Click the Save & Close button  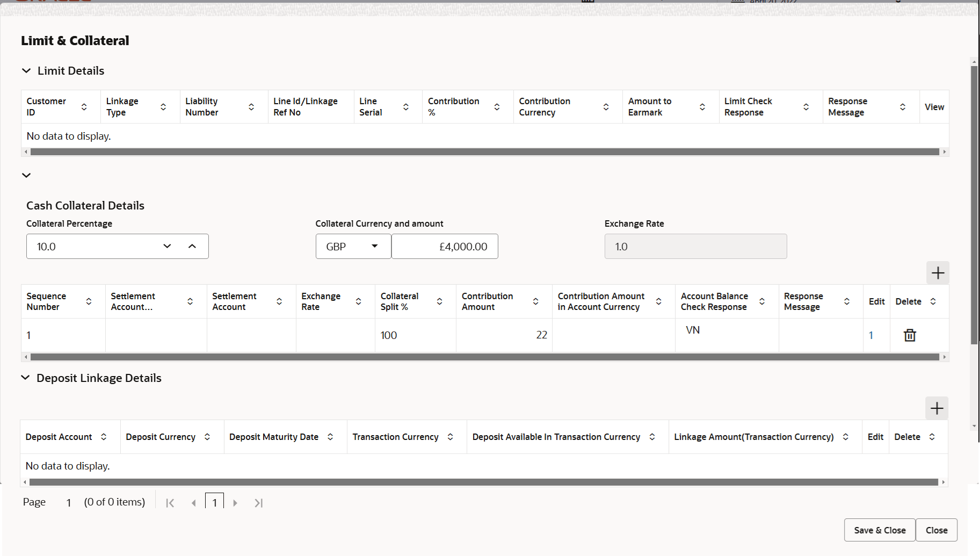tap(879, 530)
